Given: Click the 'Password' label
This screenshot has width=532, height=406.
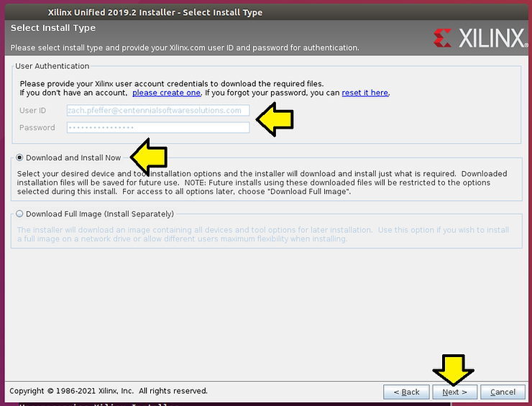Looking at the screenshot, I should 37,128.
